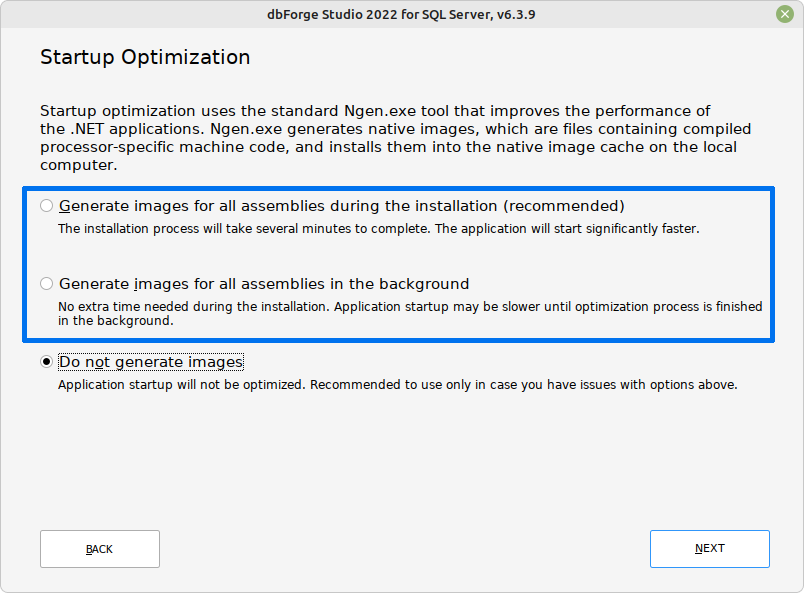
Task: Click the Startup Optimization heading
Action: click(x=145, y=57)
